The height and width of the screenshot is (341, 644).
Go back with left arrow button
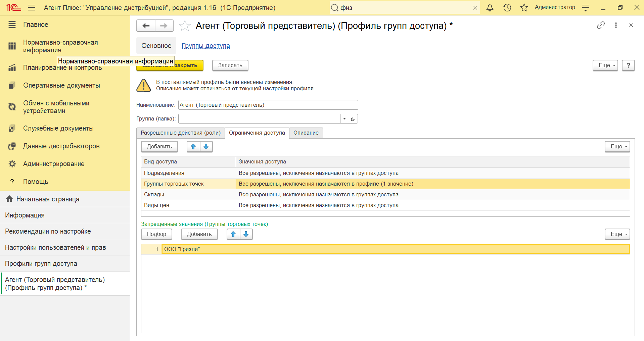click(x=146, y=26)
